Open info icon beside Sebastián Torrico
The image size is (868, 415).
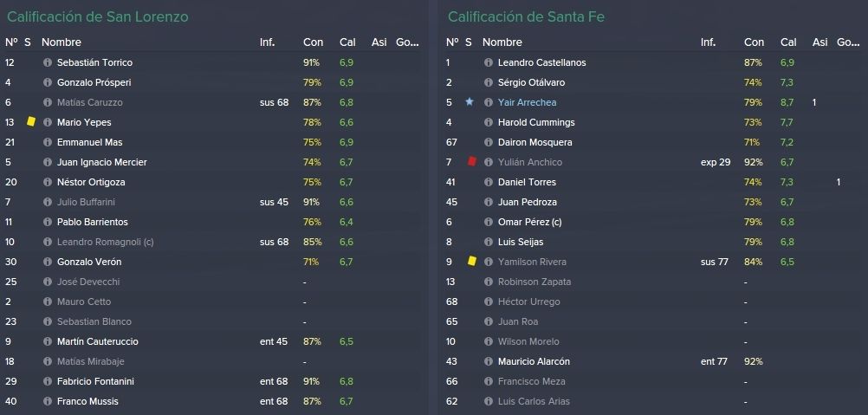pos(48,62)
